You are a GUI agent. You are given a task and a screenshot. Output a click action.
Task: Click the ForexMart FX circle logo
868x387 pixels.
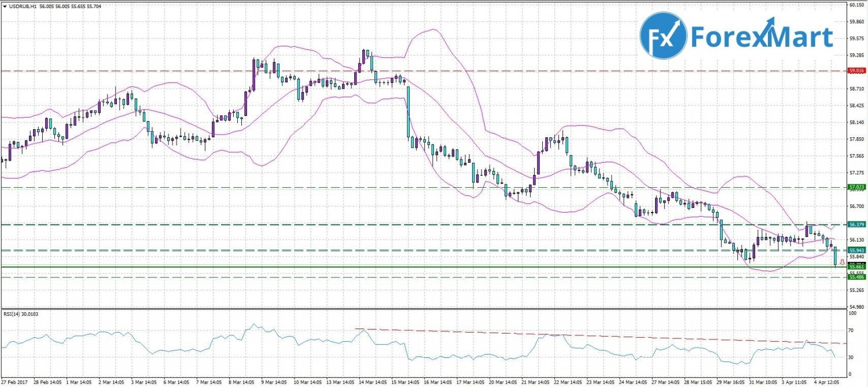[x=663, y=36]
